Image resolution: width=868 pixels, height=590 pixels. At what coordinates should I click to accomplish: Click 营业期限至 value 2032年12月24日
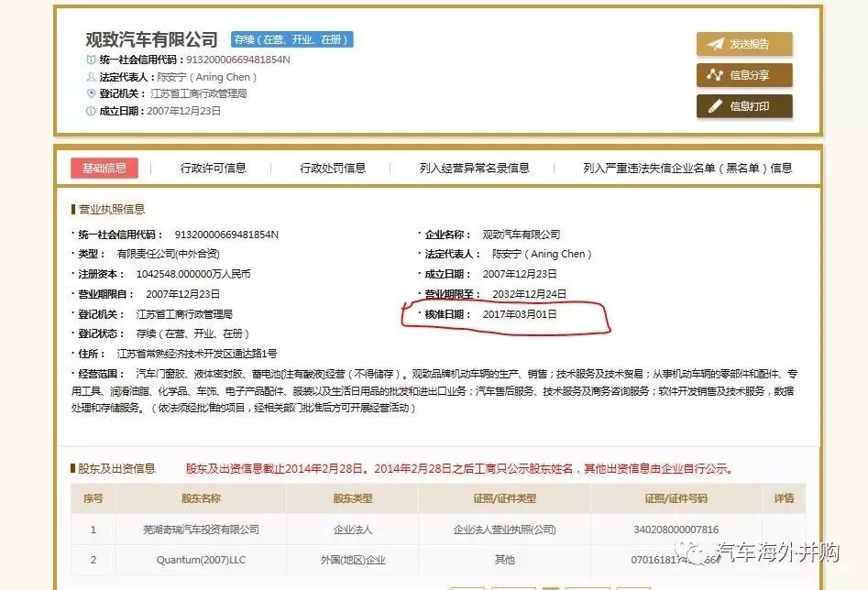(x=529, y=294)
